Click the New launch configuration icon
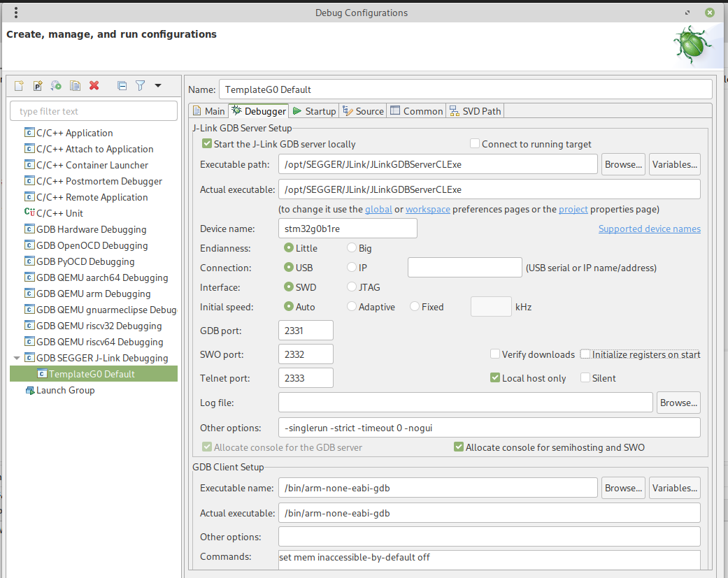Screen dimensions: 728x578 pos(20,85)
